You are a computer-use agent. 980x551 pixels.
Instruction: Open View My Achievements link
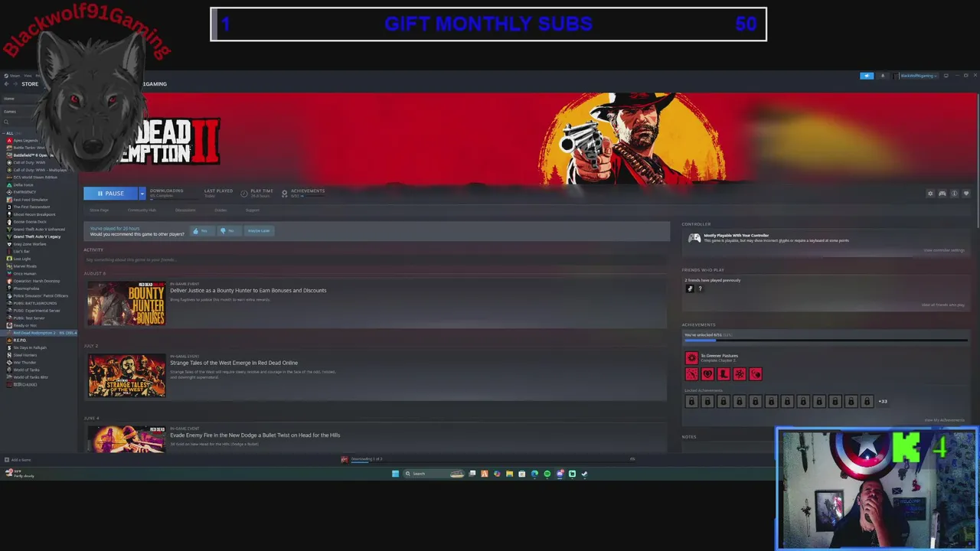point(945,420)
